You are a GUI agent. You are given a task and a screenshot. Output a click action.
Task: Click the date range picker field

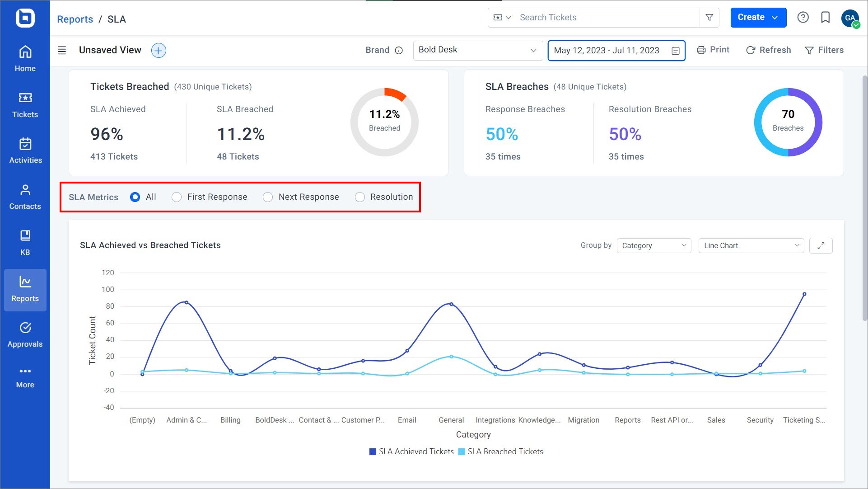click(x=615, y=51)
